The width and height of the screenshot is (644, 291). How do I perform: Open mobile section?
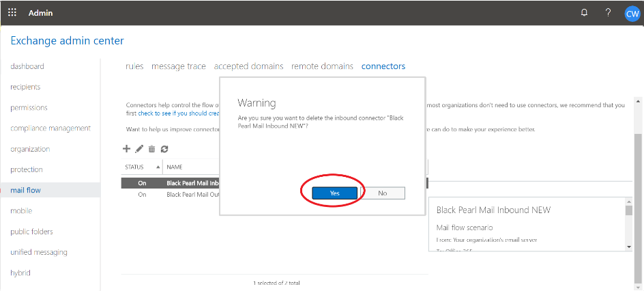pos(21,210)
